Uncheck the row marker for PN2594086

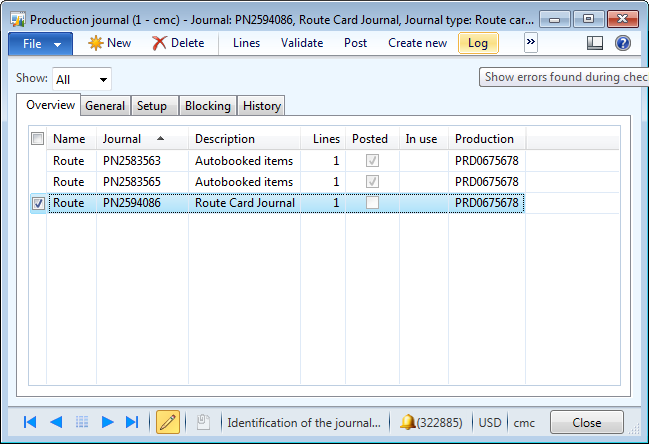click(38, 203)
